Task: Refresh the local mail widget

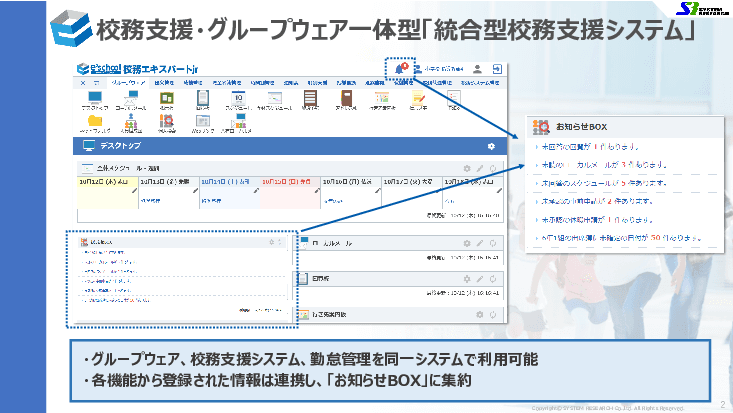Action: click(493, 243)
